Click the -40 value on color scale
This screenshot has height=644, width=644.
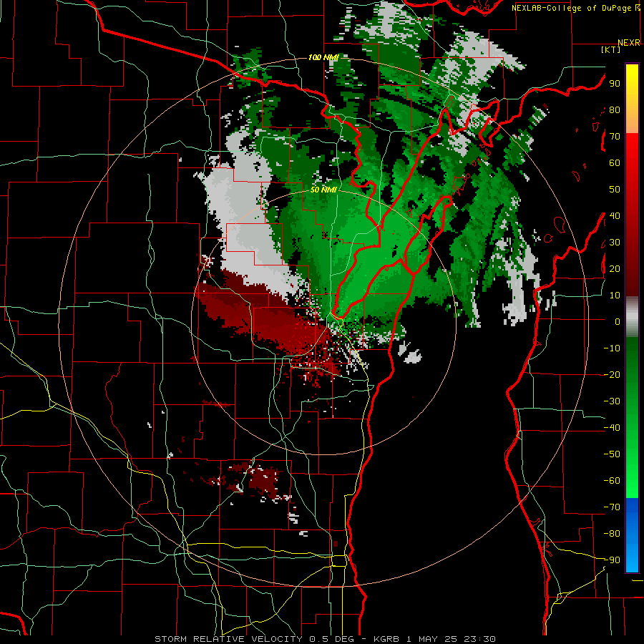[612, 428]
